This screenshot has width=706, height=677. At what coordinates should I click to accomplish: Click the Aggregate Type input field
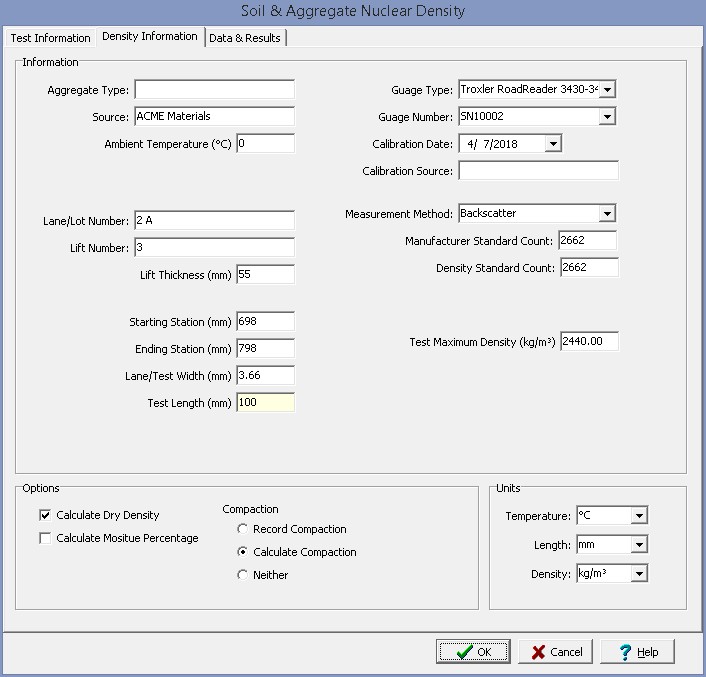coord(214,90)
